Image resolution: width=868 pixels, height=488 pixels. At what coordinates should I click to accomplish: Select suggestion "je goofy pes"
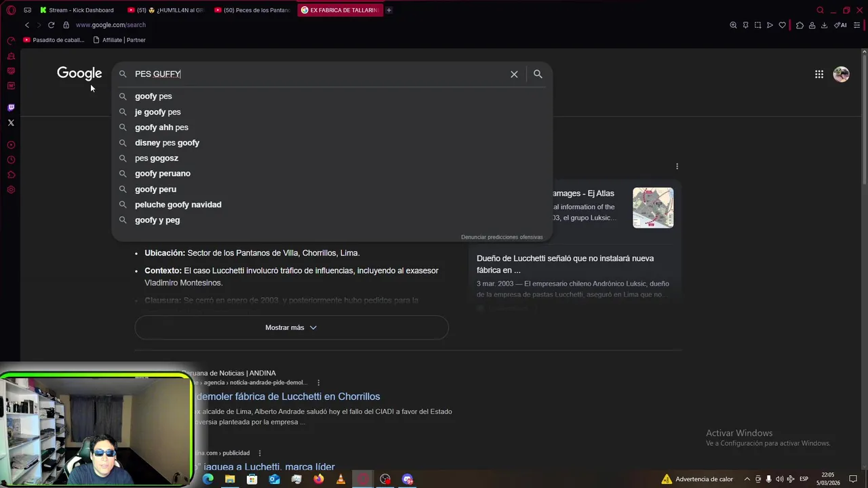click(332, 112)
